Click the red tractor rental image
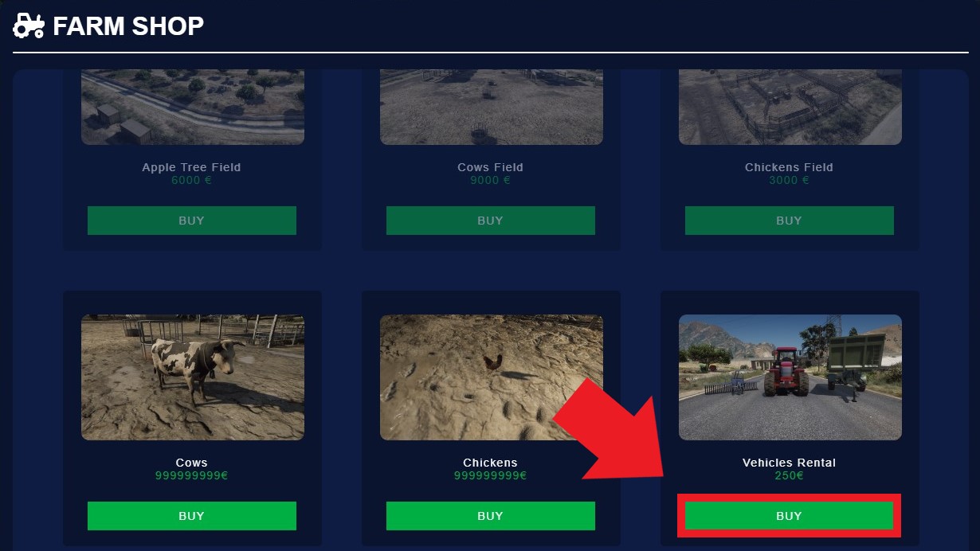 tap(790, 377)
